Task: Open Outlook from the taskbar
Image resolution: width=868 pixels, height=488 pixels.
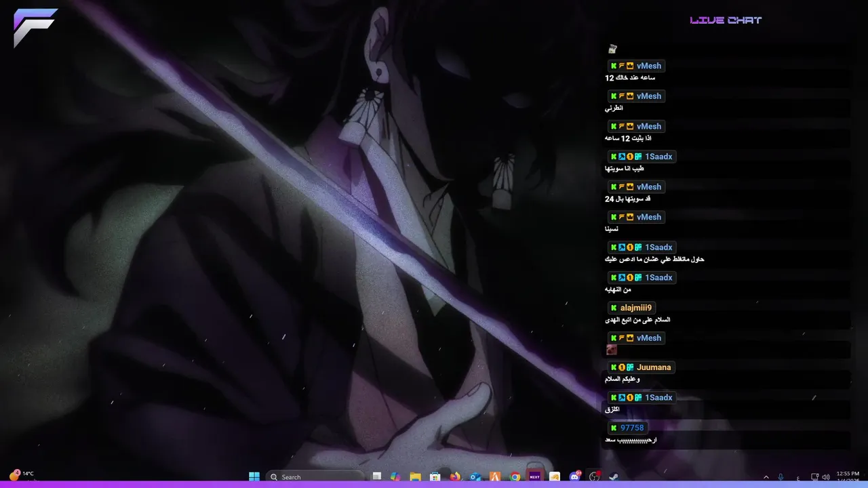Action: [475, 477]
